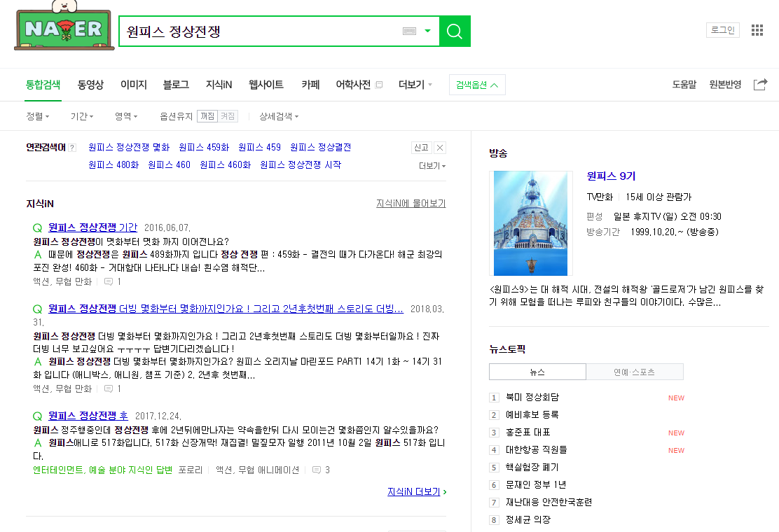The height and width of the screenshot is (532, 779).
Task: Expand related searches 더보기
Action: click(432, 166)
